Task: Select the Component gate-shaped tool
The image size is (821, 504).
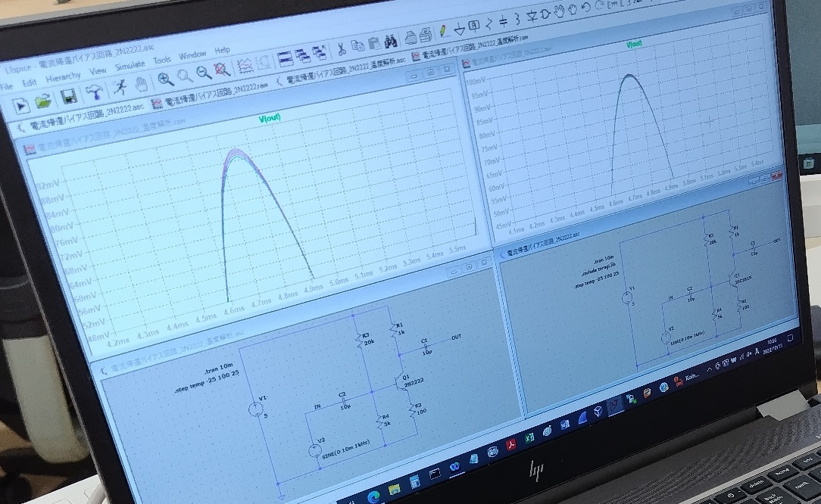Action: click(545, 14)
